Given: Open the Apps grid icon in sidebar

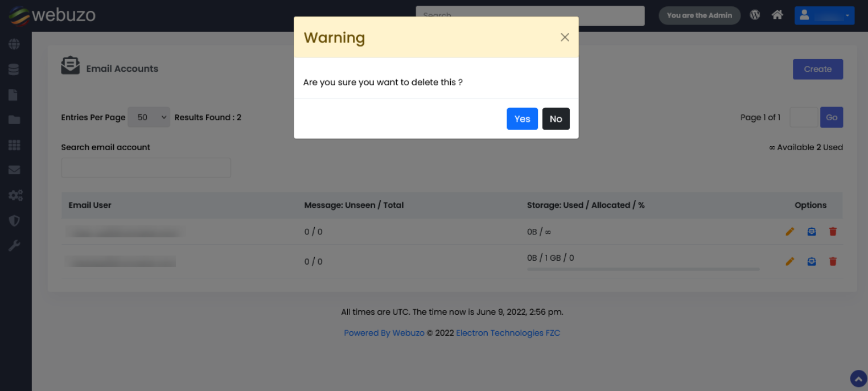Looking at the screenshot, I should coord(14,145).
